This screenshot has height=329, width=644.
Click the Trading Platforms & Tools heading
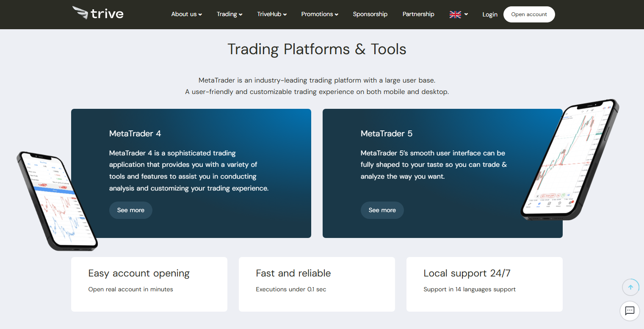pyautogui.click(x=317, y=49)
